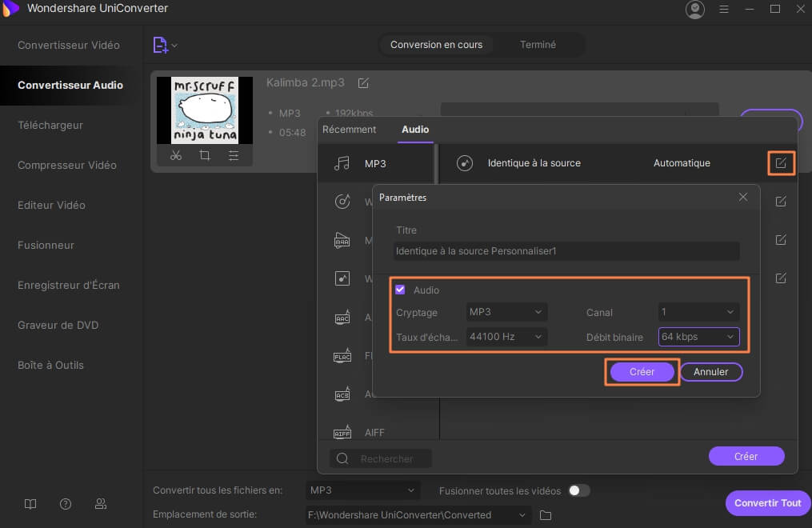Open the effects sliders icon under thumbnail
This screenshot has height=528, width=812.
pyautogui.click(x=234, y=155)
